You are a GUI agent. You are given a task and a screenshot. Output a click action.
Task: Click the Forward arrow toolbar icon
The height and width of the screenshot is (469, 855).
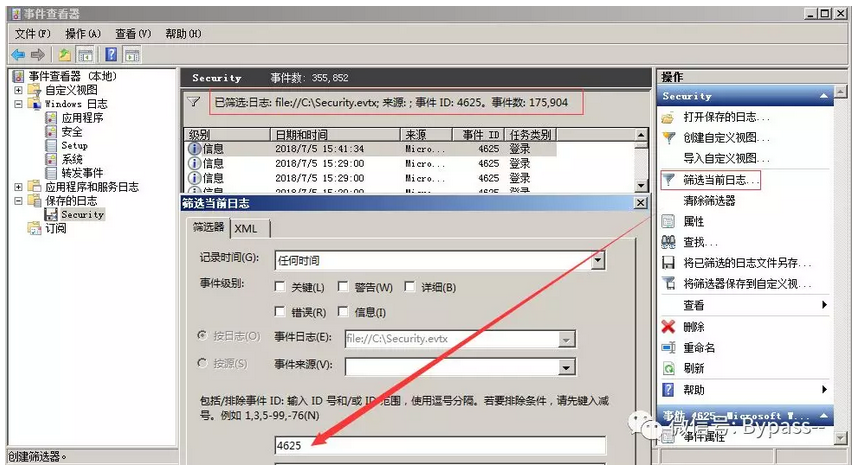point(38,55)
